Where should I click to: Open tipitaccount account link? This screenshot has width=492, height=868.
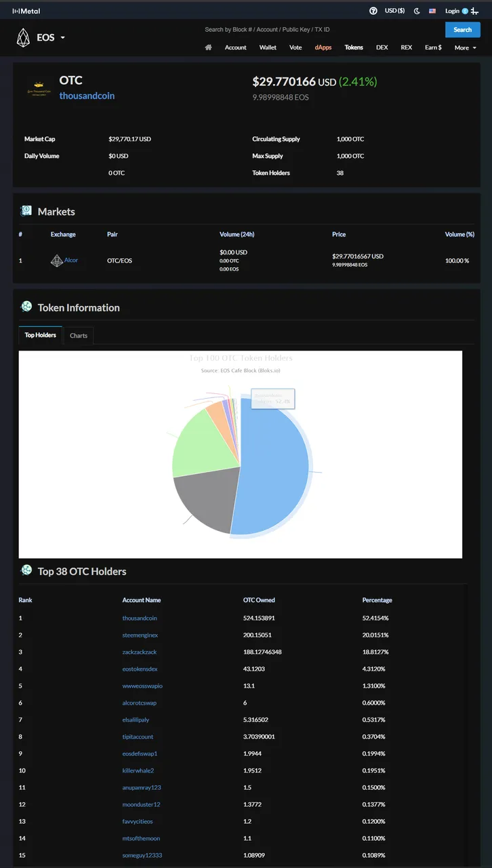(138, 736)
